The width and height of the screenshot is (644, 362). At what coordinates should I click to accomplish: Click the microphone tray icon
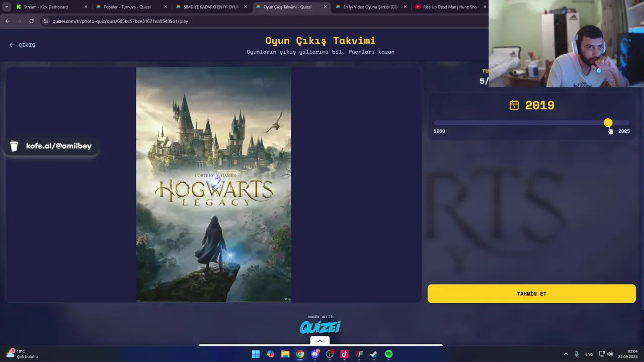tap(577, 354)
